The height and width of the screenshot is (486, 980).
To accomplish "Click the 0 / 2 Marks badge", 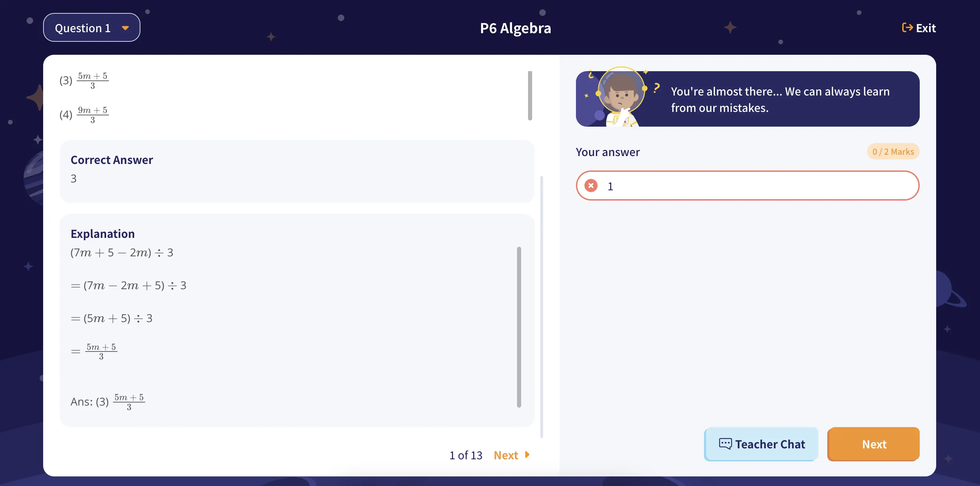I will (x=893, y=151).
